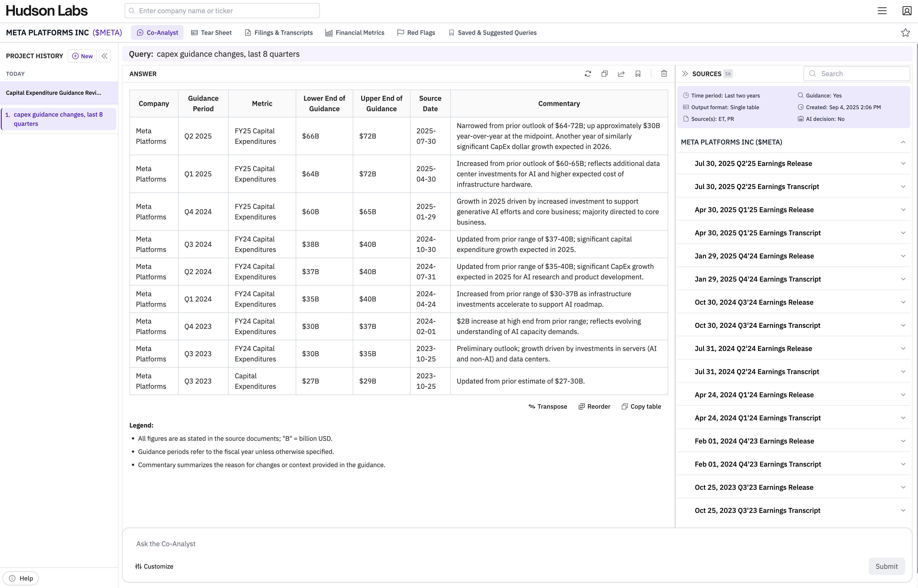Click the share answer icon
Viewport: 918px width, 588px height.
tap(621, 74)
